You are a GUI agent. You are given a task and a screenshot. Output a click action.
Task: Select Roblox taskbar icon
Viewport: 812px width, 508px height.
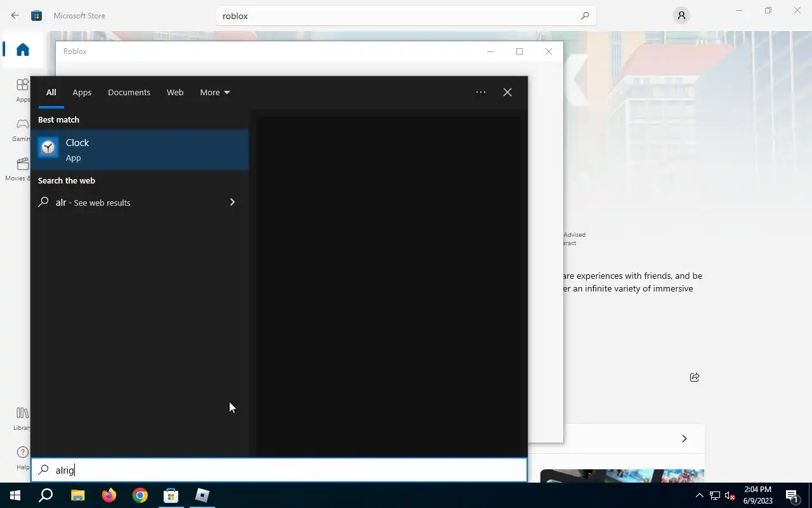(202, 495)
